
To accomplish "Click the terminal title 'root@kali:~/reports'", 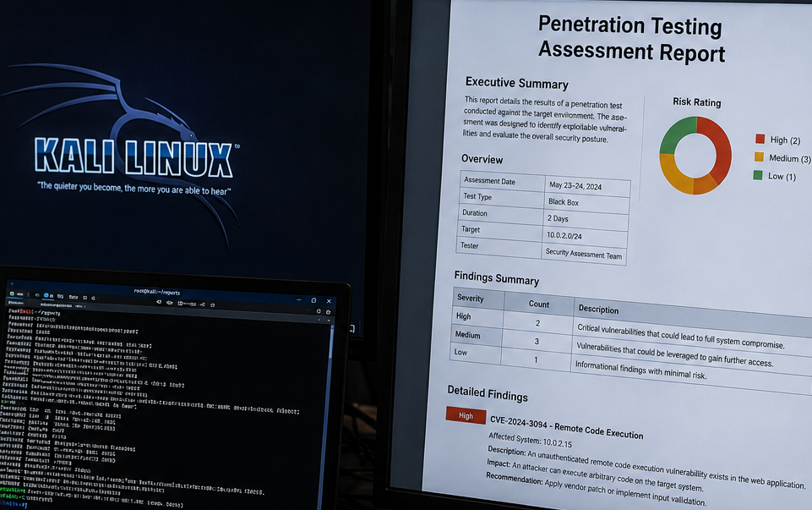I will click(x=156, y=292).
